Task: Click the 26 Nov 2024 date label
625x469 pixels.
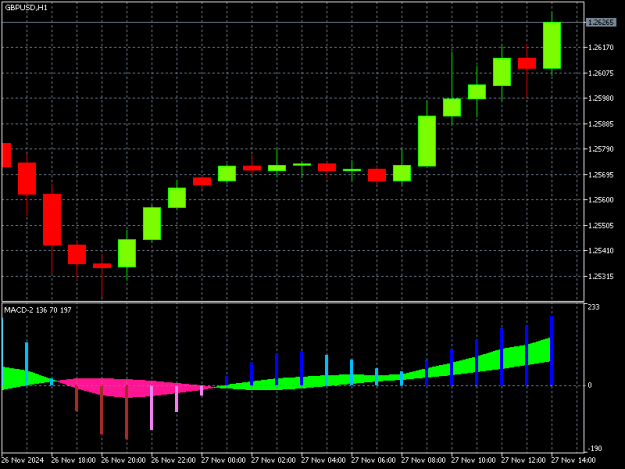Action: pos(23,460)
